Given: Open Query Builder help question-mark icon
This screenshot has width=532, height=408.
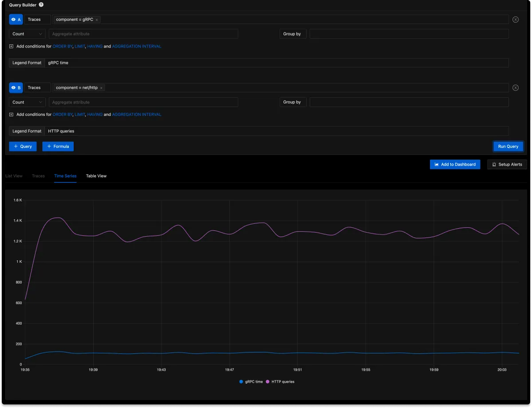Looking at the screenshot, I should point(41,5).
